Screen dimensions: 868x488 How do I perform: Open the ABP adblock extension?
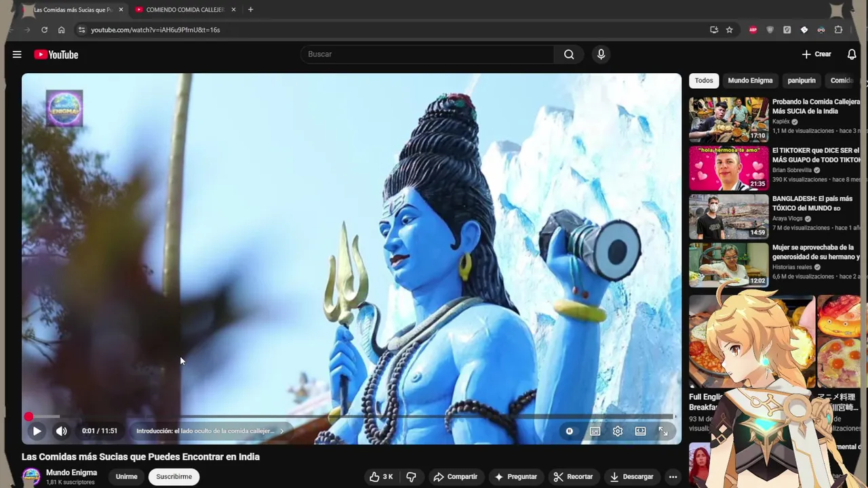[753, 30]
